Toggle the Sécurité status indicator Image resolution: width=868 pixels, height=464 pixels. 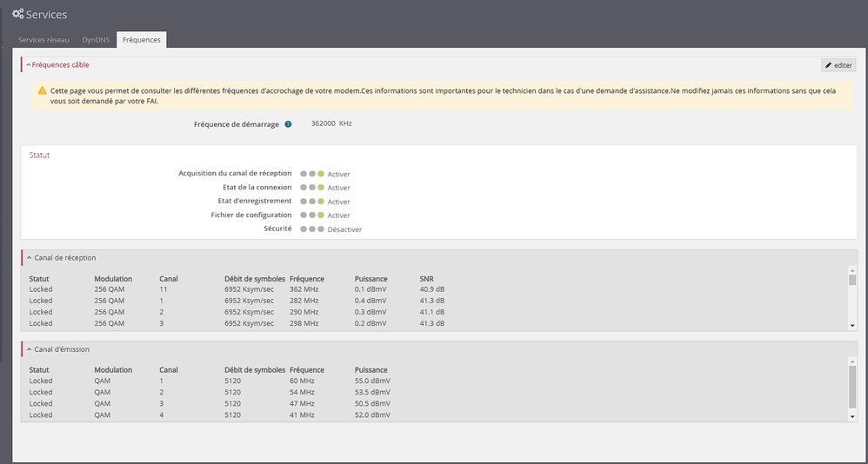pyautogui.click(x=311, y=229)
